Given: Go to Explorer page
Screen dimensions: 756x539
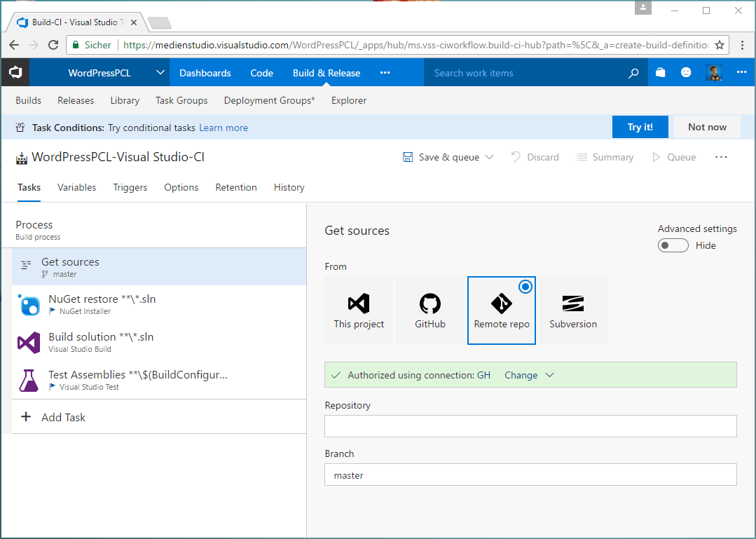Looking at the screenshot, I should pyautogui.click(x=349, y=100).
